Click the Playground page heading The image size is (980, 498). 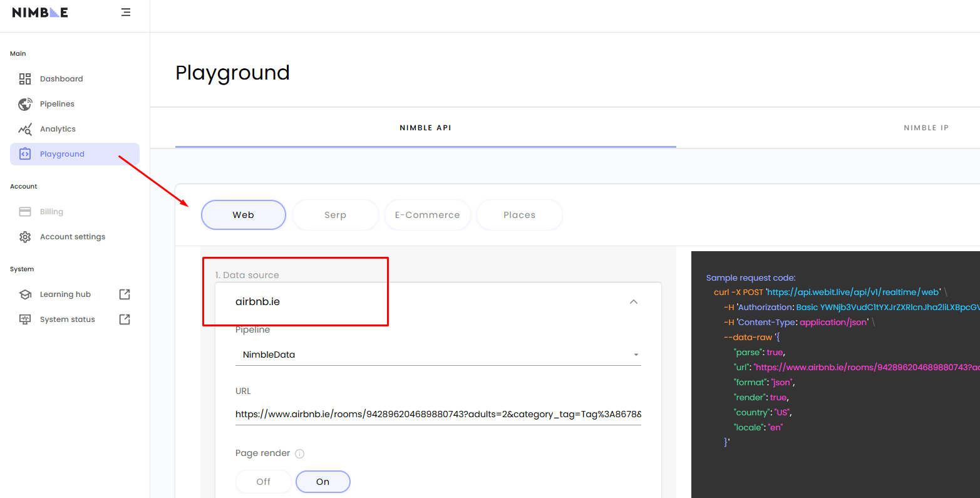pyautogui.click(x=232, y=73)
